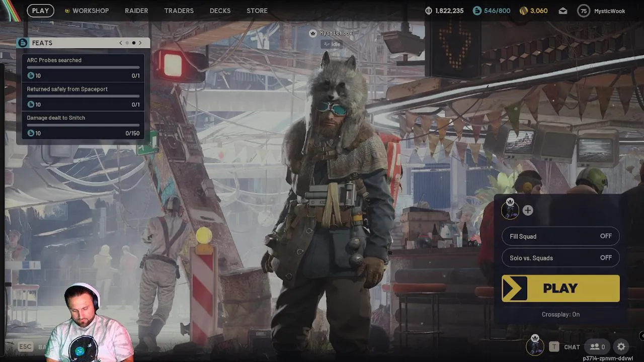Go to previous Feats page arrow
Viewport: 644px width, 362px height.
121,43
